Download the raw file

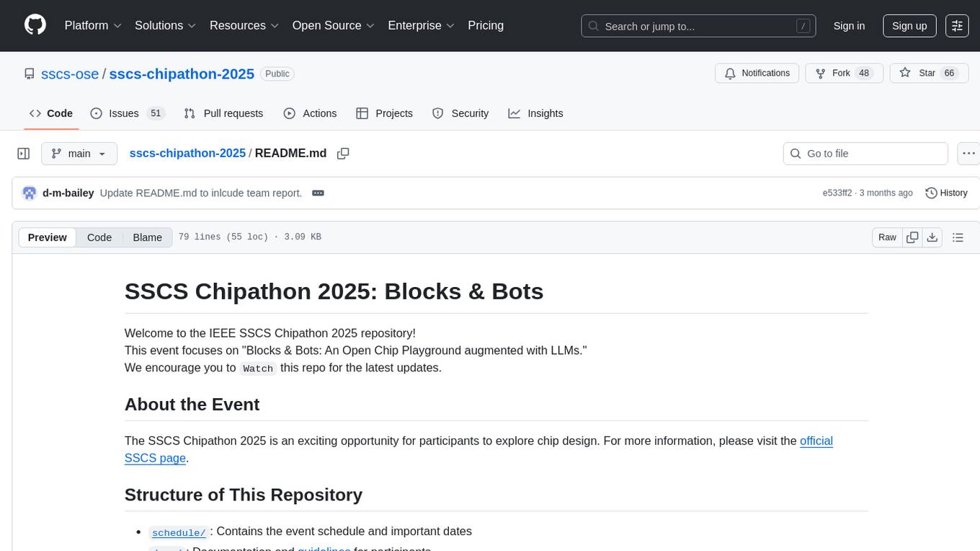932,237
